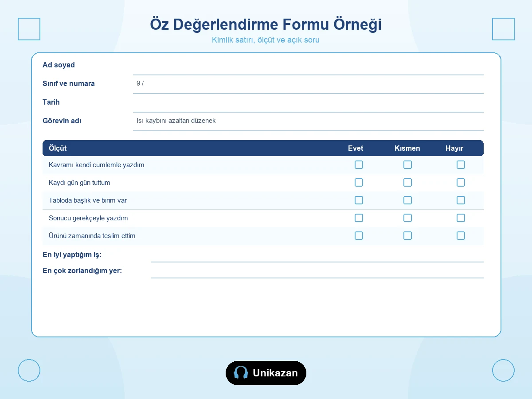Click the En çok zorlandığım yer label
Viewport: 532px width, 399px height.
[82, 271]
